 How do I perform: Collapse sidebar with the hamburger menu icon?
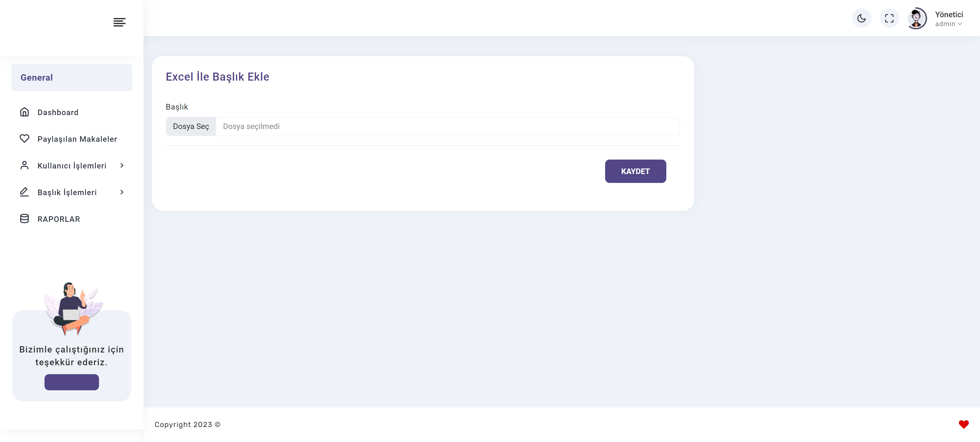click(120, 23)
